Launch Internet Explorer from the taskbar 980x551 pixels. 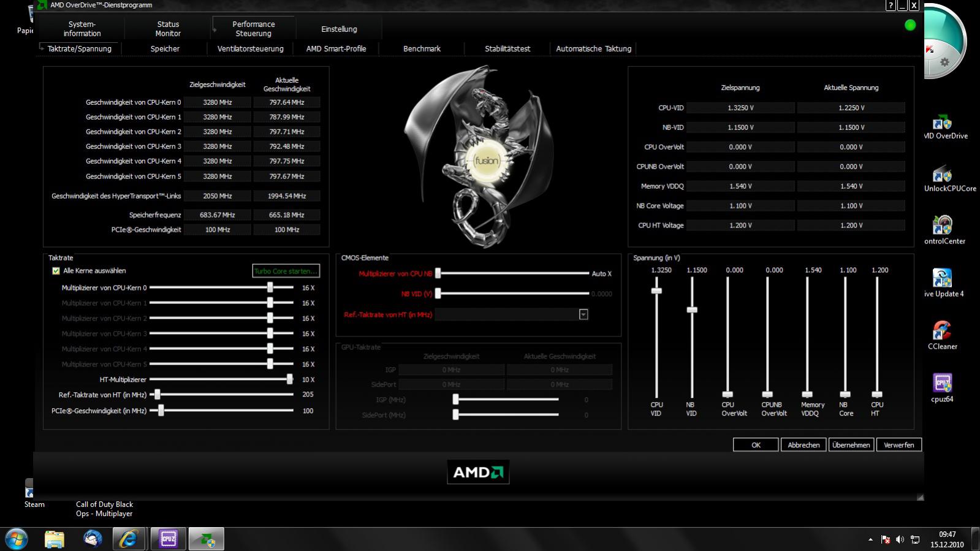pos(129,539)
